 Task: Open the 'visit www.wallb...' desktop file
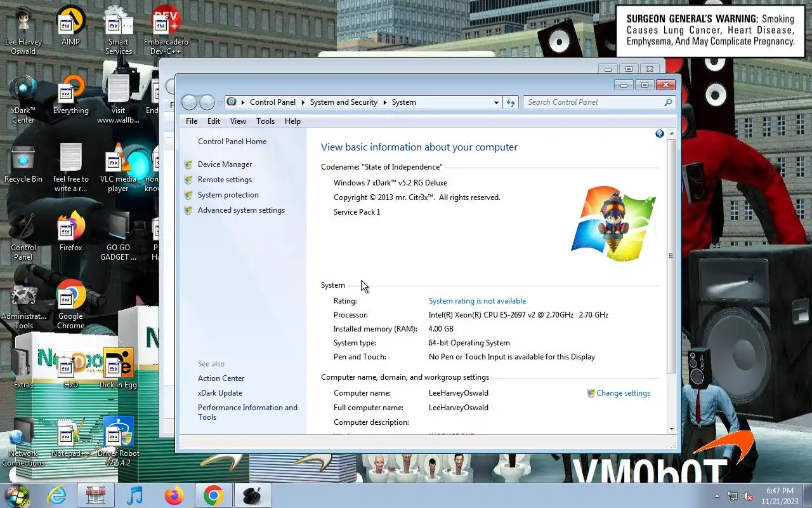point(118,100)
